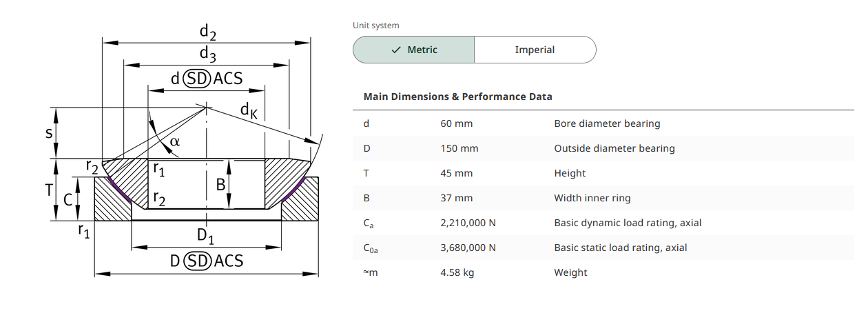868x311 pixels.
Task: Click the Main Dimensions & Performance Data heading
Action: [457, 97]
